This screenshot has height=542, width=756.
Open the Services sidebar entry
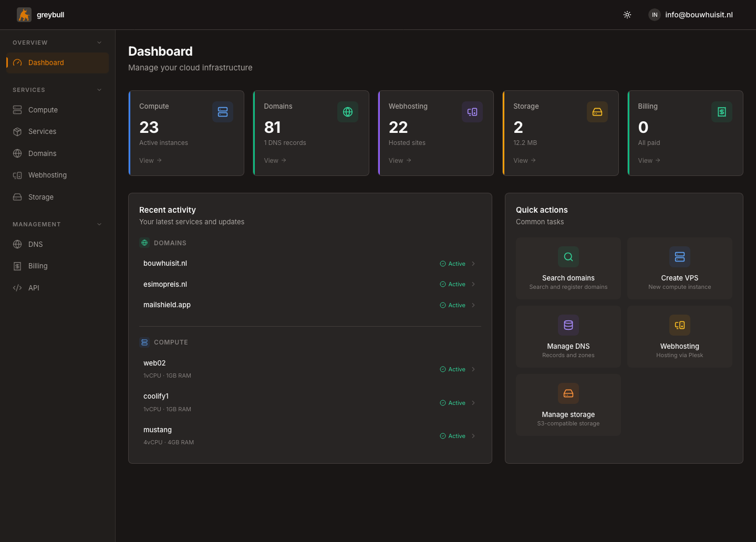pos(42,131)
